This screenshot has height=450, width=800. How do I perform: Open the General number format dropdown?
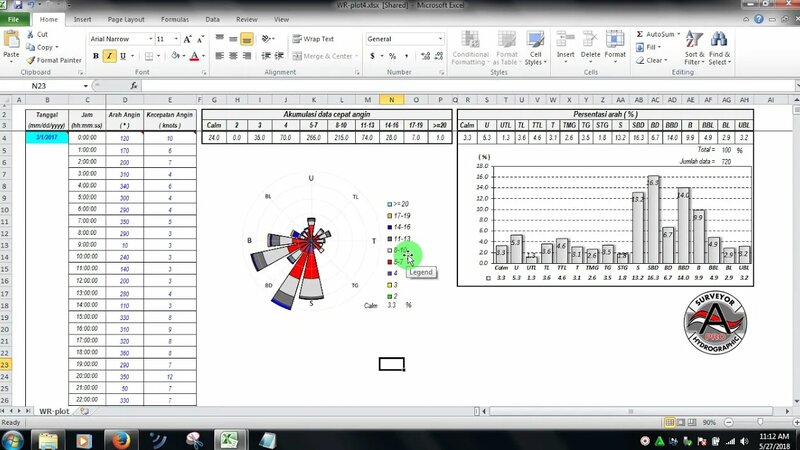(x=440, y=39)
